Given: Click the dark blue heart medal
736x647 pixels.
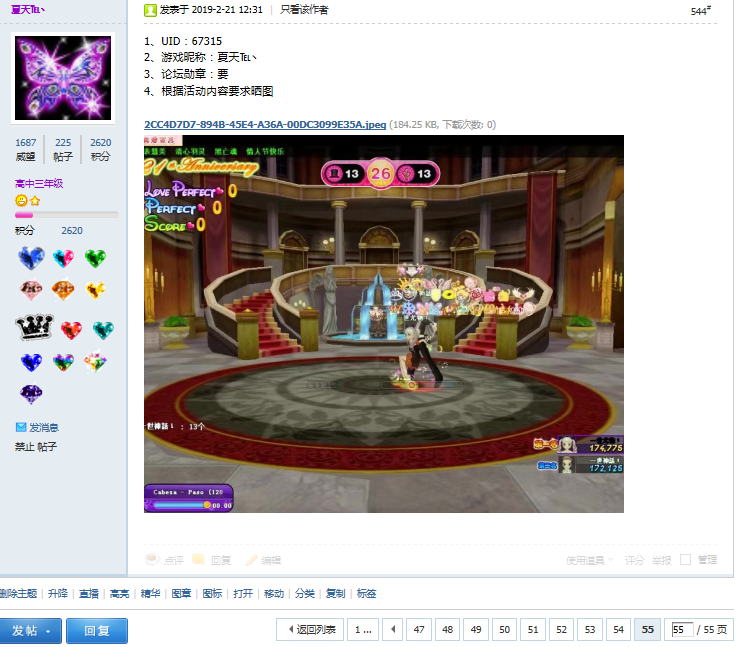Looking at the screenshot, I should click(31, 362).
